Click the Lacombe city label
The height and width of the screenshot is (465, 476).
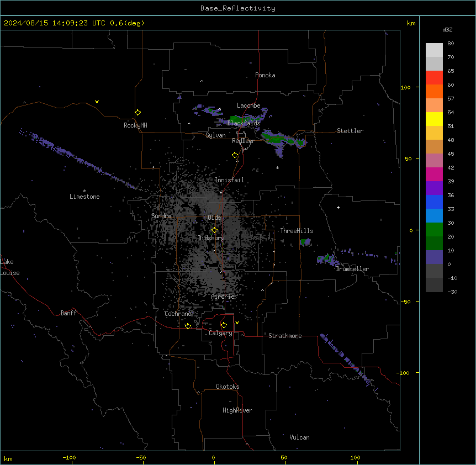coord(248,105)
